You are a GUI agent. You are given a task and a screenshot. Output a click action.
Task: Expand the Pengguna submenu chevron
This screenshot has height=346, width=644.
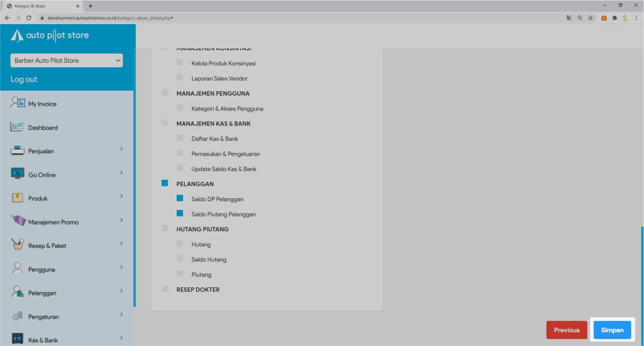(121, 267)
